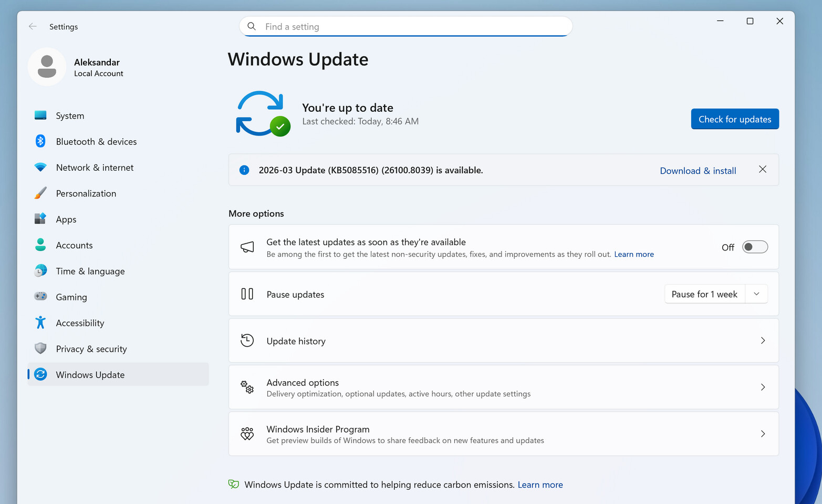
Task: Click the Download & install link
Action: (698, 171)
